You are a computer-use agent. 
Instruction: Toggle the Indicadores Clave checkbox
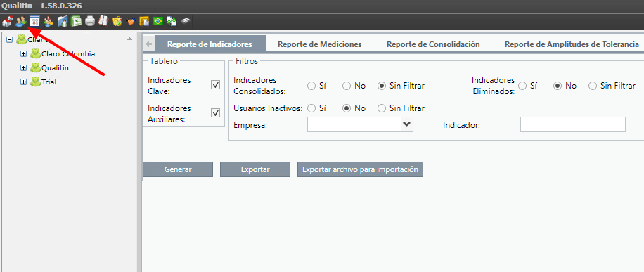(x=215, y=84)
